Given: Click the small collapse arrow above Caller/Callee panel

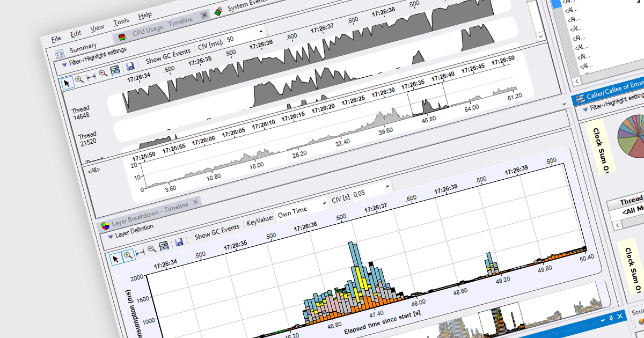Looking at the screenshot, I should point(563,104).
